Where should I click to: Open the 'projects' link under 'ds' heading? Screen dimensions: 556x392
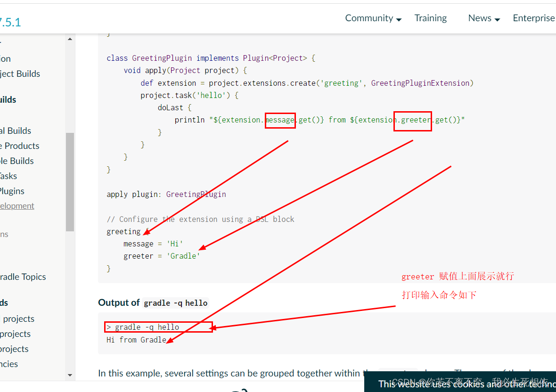(x=18, y=318)
